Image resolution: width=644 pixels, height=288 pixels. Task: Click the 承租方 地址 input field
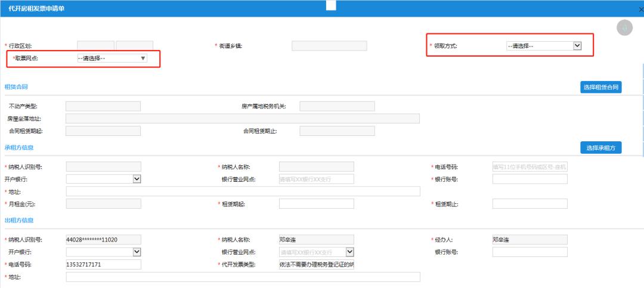pos(243,191)
